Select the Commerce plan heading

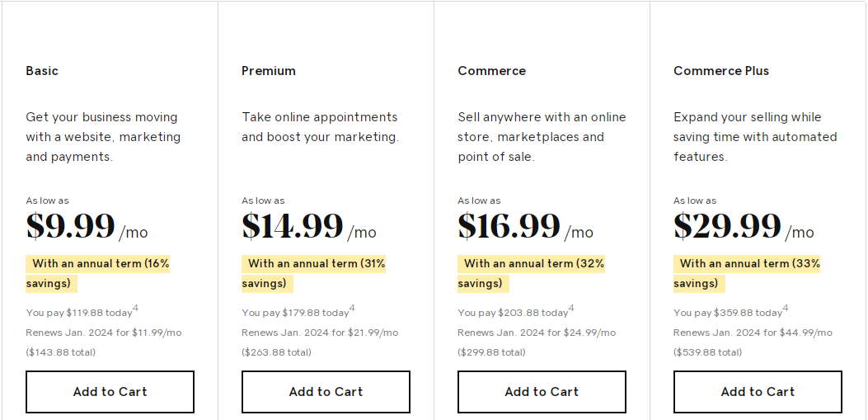pyautogui.click(x=491, y=71)
